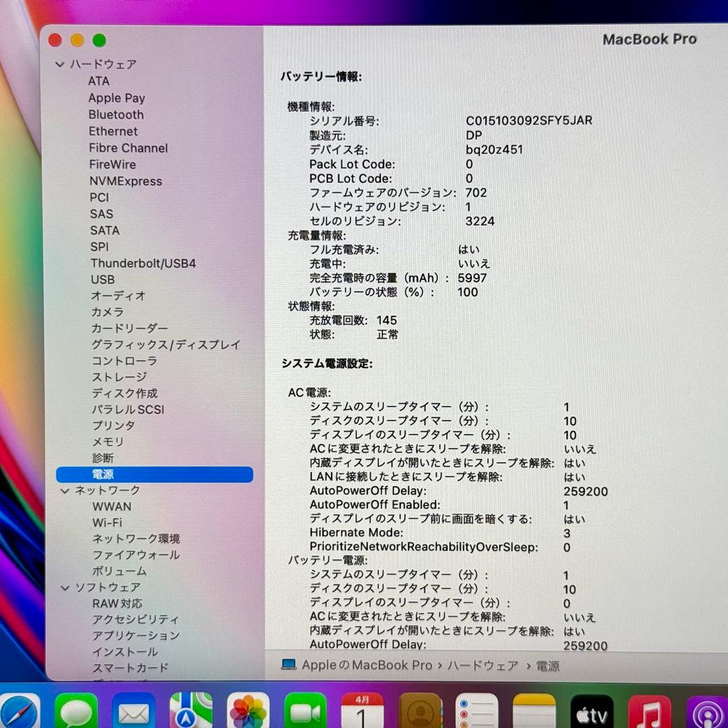Click the serial number C015103092SFY5JAR
The height and width of the screenshot is (728, 728).
[x=529, y=121]
